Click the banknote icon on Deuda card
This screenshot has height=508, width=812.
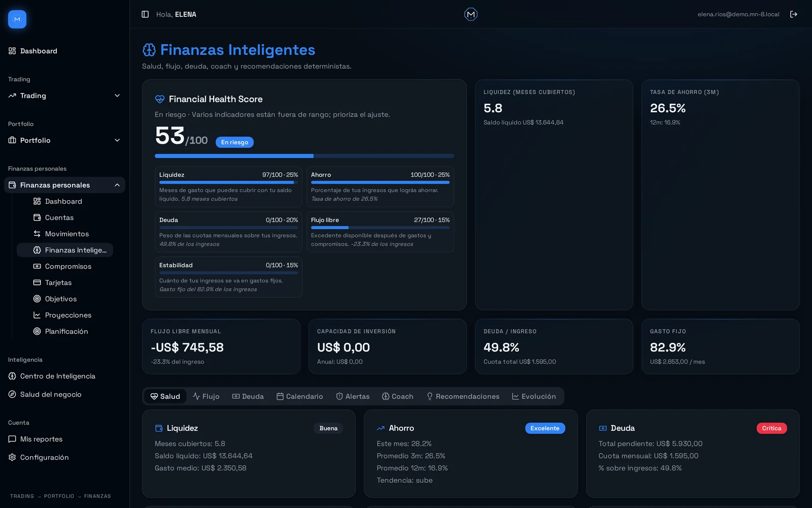tap(603, 428)
